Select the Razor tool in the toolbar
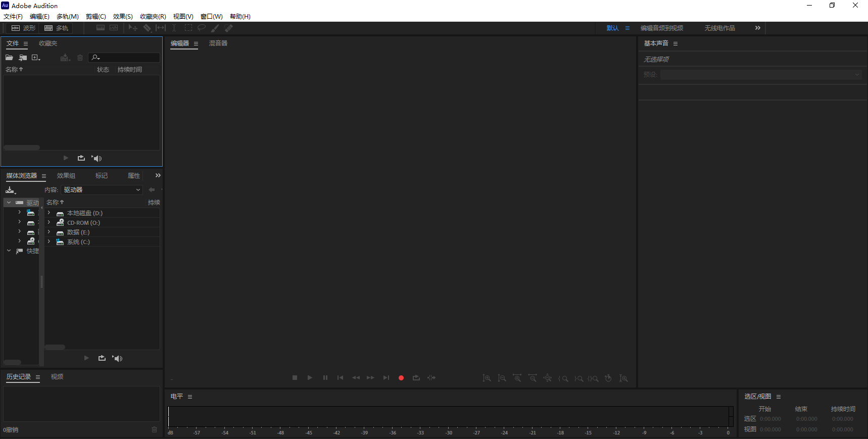Image resolution: width=868 pixels, height=439 pixels. [x=147, y=28]
